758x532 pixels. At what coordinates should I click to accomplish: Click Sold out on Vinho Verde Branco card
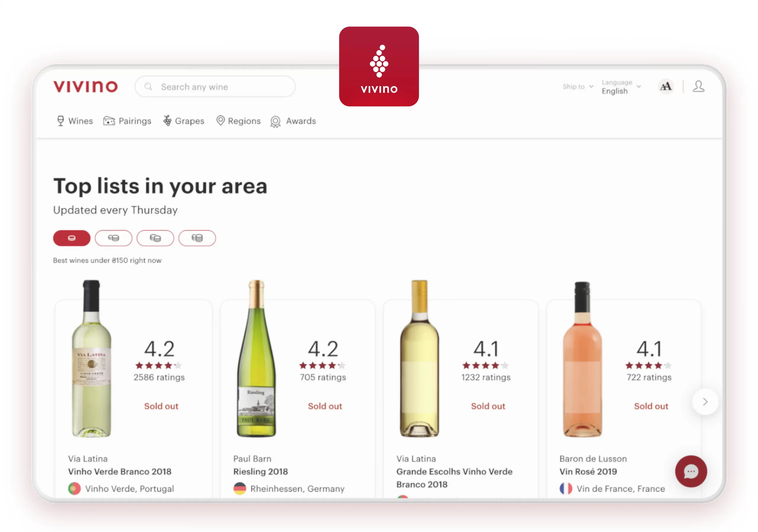tap(161, 406)
